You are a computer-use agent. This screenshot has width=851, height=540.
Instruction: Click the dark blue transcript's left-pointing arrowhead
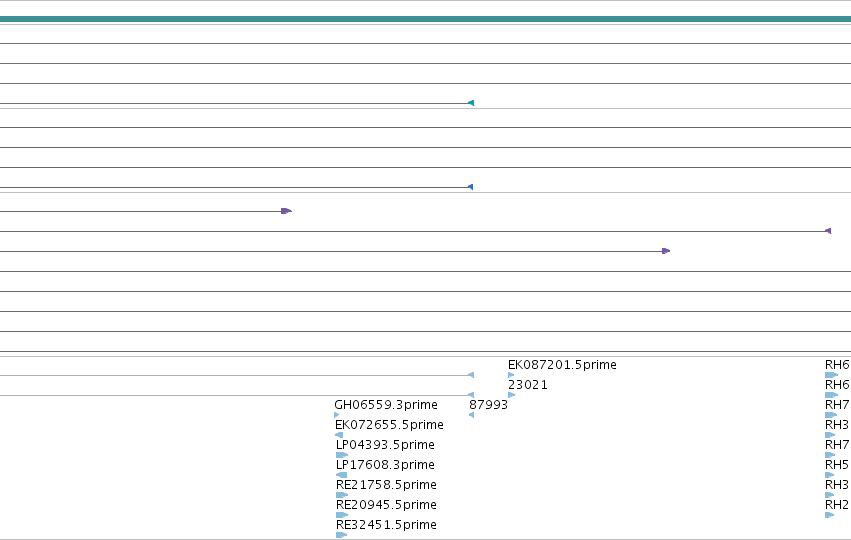471,187
